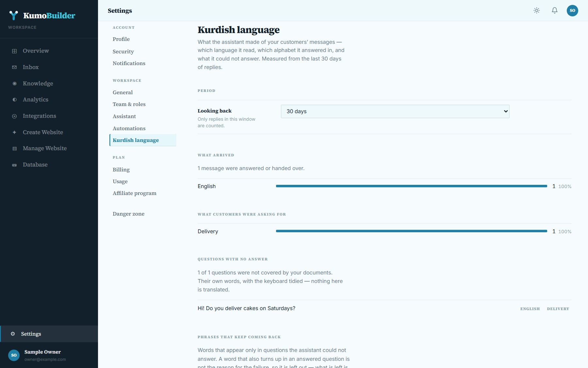Click the Integrations sidebar icon
Viewport: 588px width, 368px height.
coord(14,116)
